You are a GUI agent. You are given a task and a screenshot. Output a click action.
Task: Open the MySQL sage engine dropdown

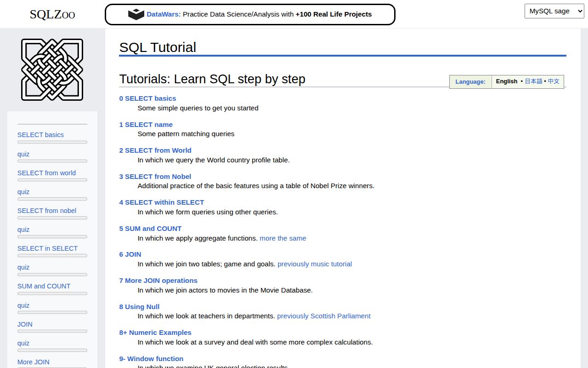click(x=554, y=11)
